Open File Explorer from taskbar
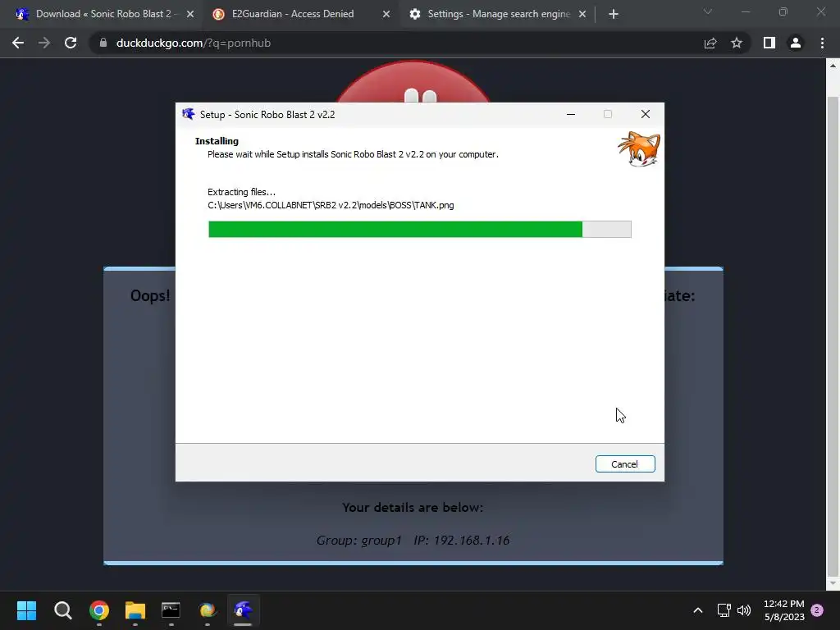The height and width of the screenshot is (630, 840). 135,610
